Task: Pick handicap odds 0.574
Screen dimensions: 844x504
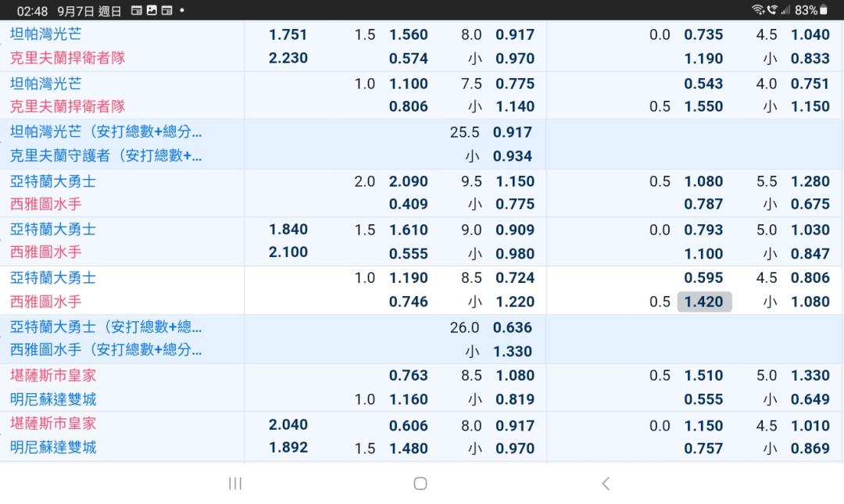Action: point(409,58)
